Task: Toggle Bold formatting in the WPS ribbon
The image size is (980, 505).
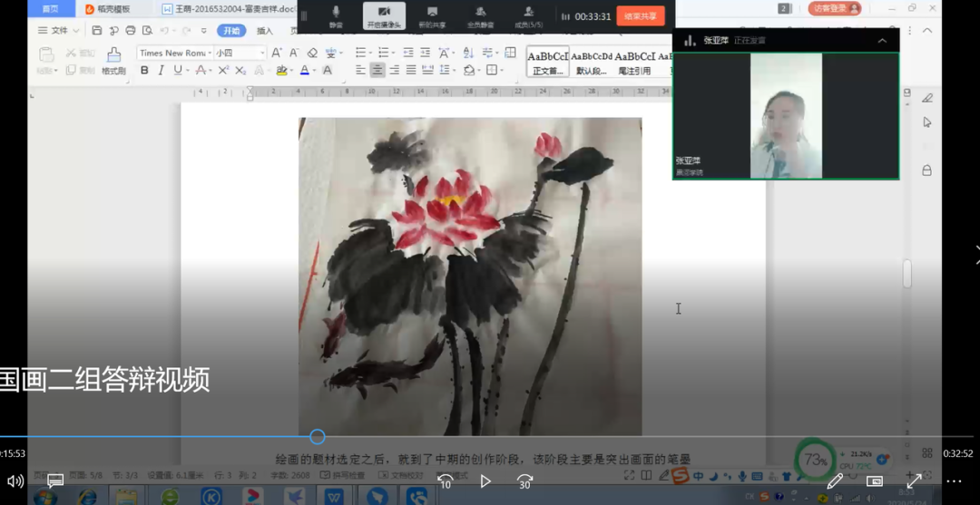Action: pos(144,71)
